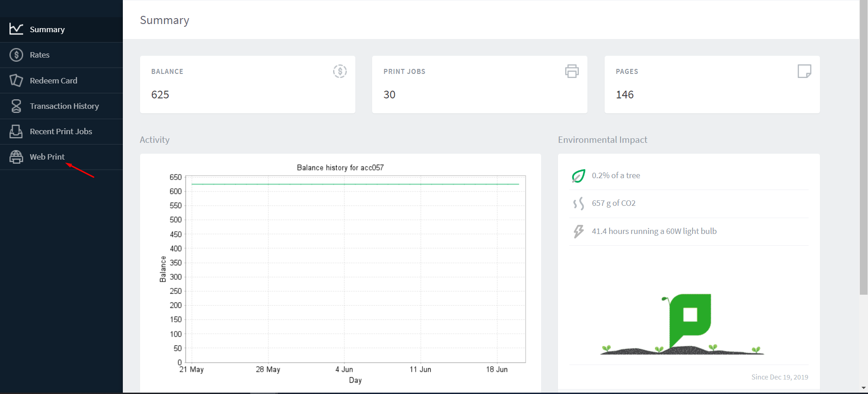Open Recent Print Jobs from sidebar
The width and height of the screenshot is (868, 394).
tap(61, 131)
